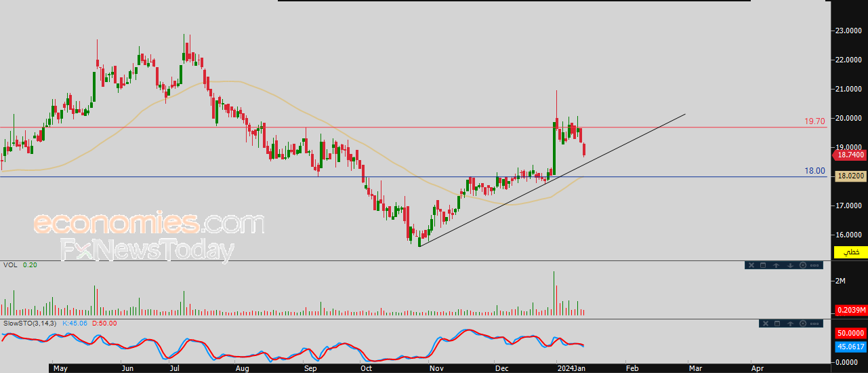
Task: Click the blue 45.0617 stochastic tag
Action: coord(850,347)
